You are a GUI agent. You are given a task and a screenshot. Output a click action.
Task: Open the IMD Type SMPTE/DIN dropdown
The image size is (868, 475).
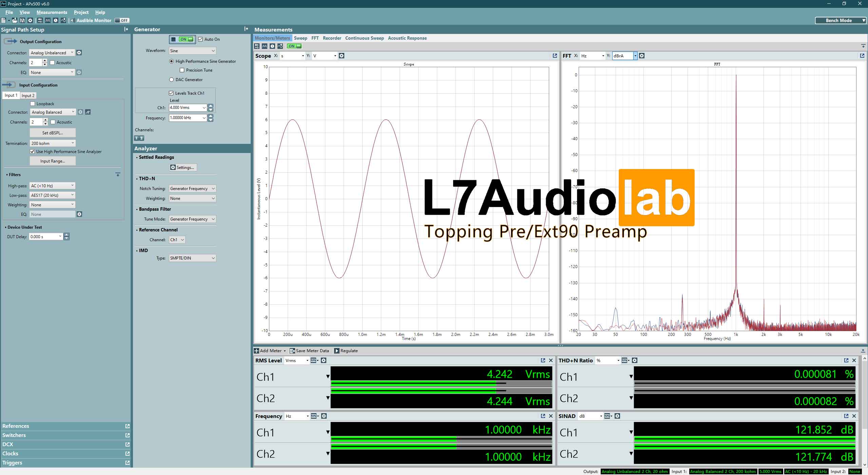click(x=192, y=258)
